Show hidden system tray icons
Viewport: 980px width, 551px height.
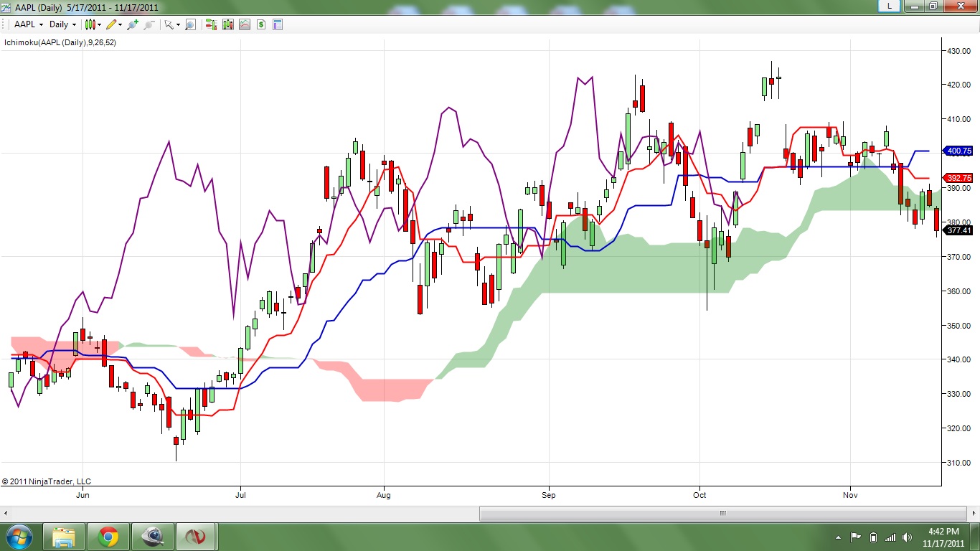839,537
